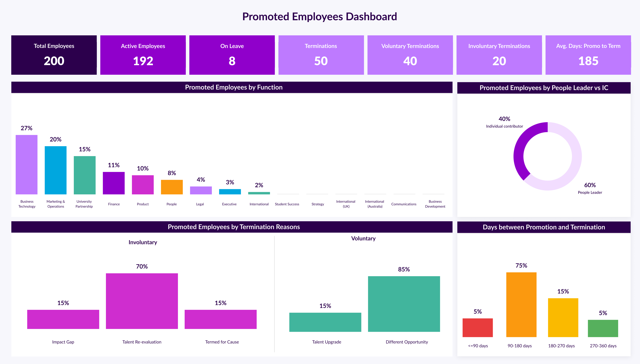Click the Total Employees 200 card
Image resolution: width=640 pixels, height=364 pixels.
point(54,55)
